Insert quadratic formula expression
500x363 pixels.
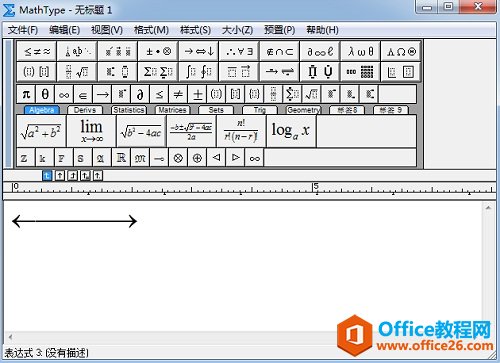(191, 131)
